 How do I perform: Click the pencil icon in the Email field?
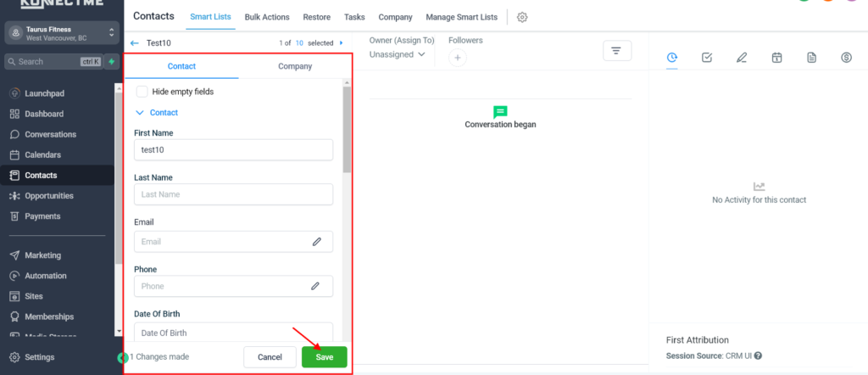point(316,242)
